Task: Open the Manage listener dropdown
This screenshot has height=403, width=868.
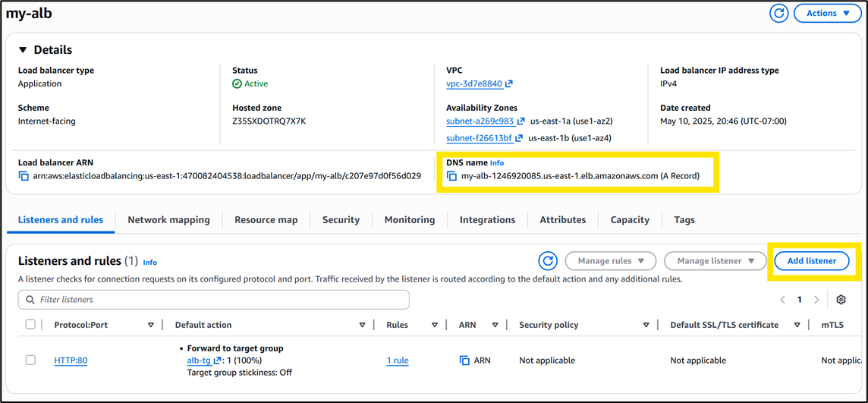Action: [x=715, y=261]
